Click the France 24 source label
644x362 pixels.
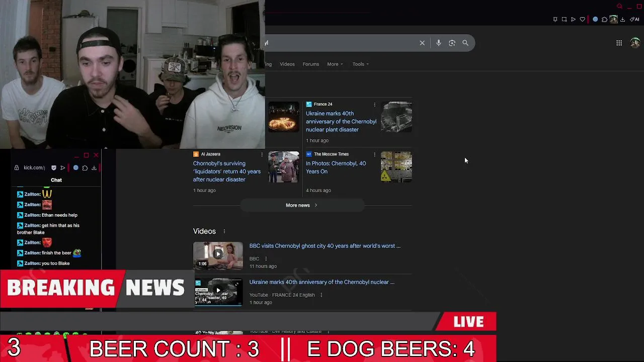tap(323, 105)
